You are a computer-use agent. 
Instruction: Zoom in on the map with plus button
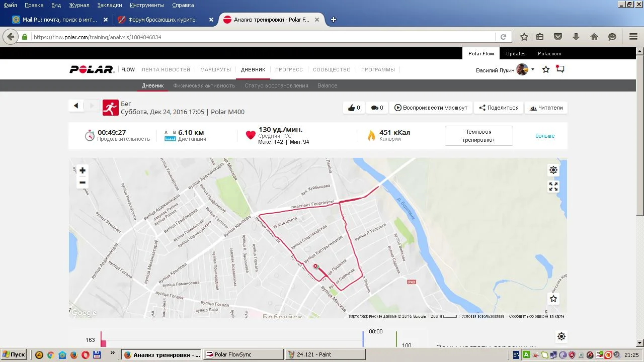(x=83, y=170)
